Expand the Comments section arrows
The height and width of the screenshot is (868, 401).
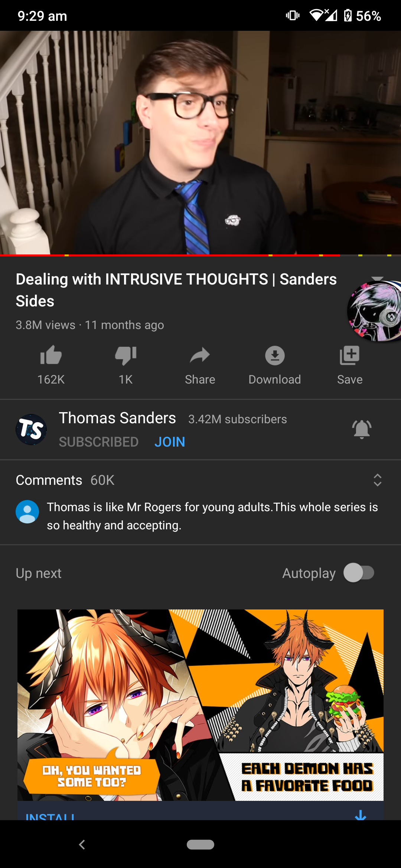pyautogui.click(x=378, y=480)
